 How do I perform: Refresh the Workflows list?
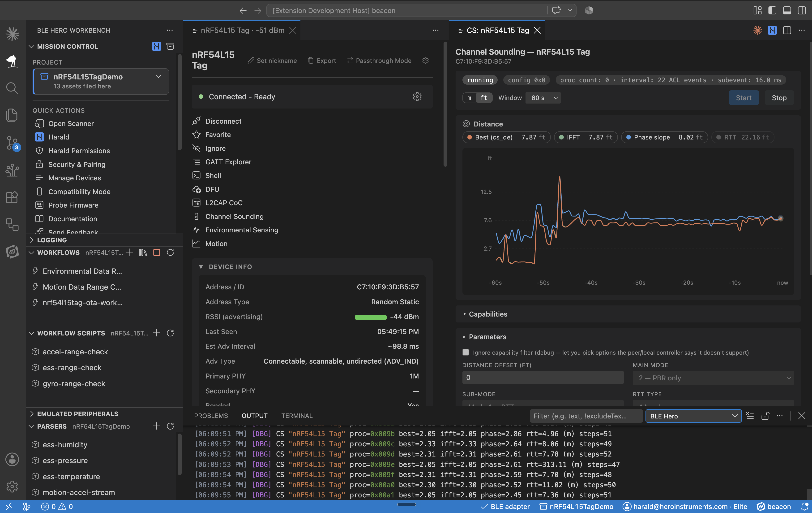pyautogui.click(x=170, y=252)
